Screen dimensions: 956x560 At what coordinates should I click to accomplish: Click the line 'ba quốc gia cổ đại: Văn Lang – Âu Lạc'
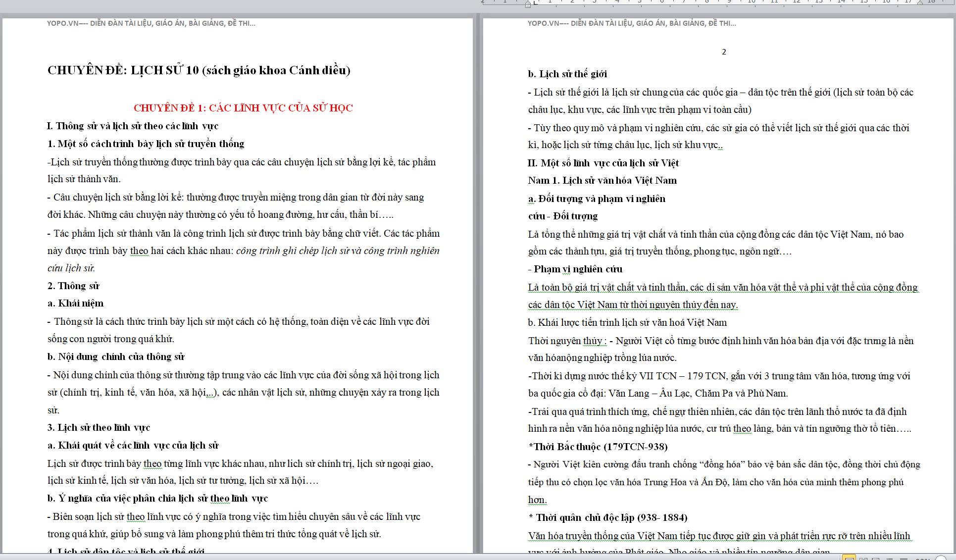[x=658, y=394]
